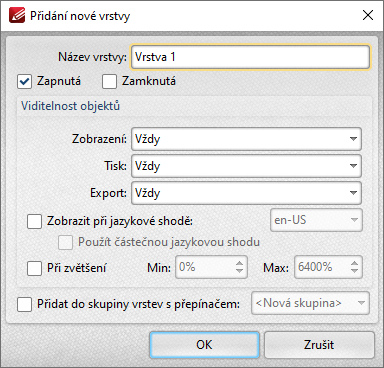Image resolution: width=384 pixels, height=368 pixels.
Task: Increase Max zoom with up arrow
Action: (355, 263)
